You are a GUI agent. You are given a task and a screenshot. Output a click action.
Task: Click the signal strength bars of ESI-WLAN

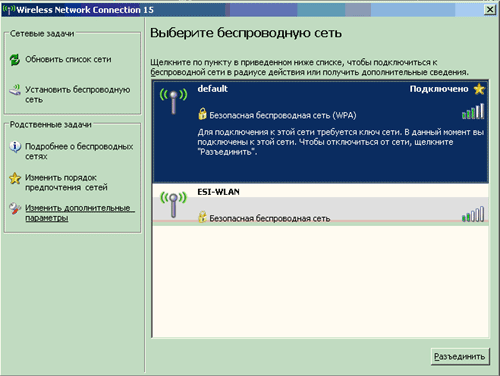[x=473, y=214]
